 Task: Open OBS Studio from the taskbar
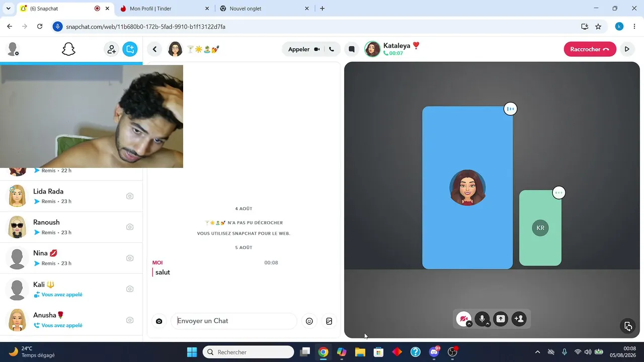tap(453, 352)
